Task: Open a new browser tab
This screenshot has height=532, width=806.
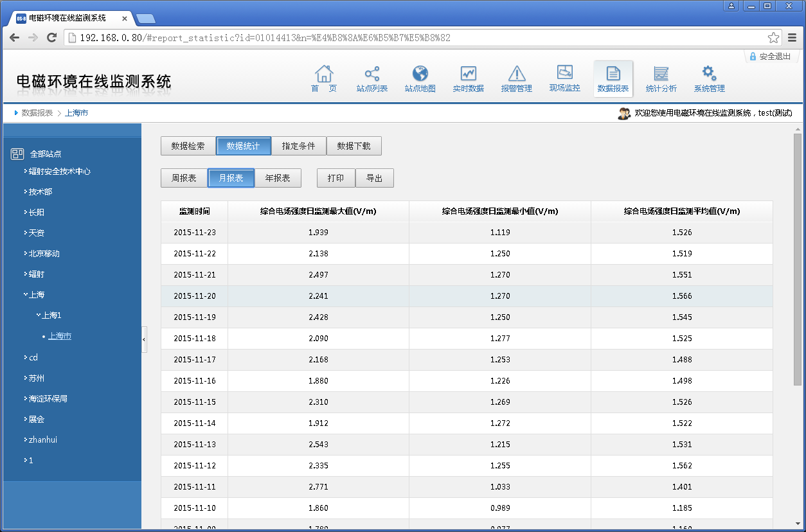Action: click(x=146, y=19)
